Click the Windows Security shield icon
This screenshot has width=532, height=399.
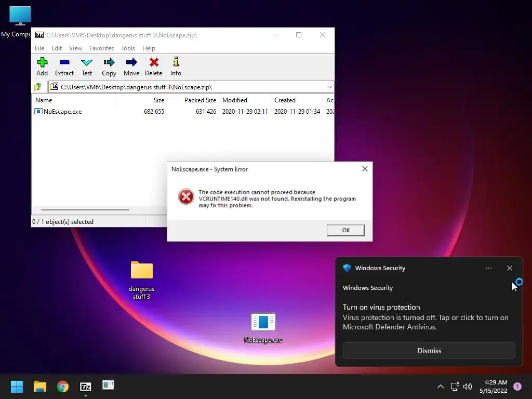click(x=347, y=268)
